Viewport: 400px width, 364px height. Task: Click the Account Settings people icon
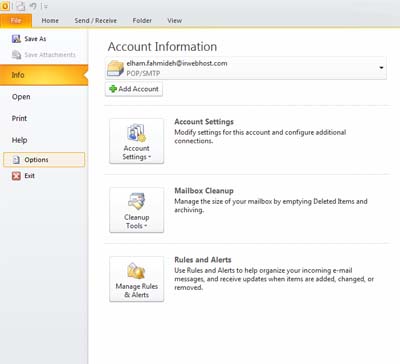(x=137, y=133)
